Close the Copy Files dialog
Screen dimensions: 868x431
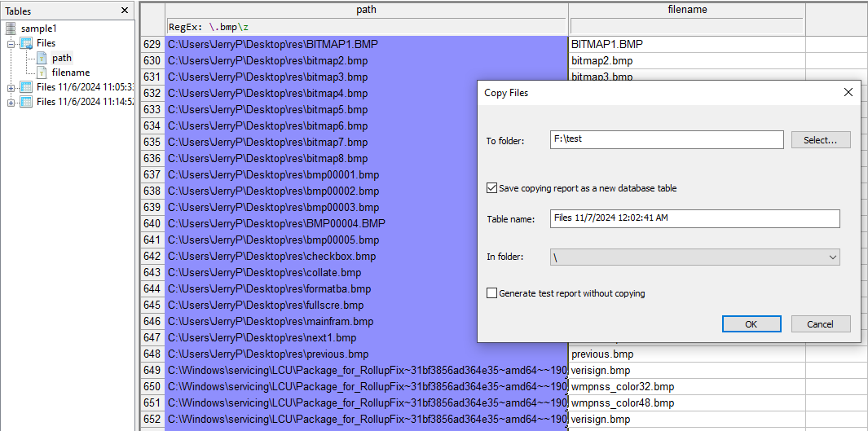tap(848, 93)
